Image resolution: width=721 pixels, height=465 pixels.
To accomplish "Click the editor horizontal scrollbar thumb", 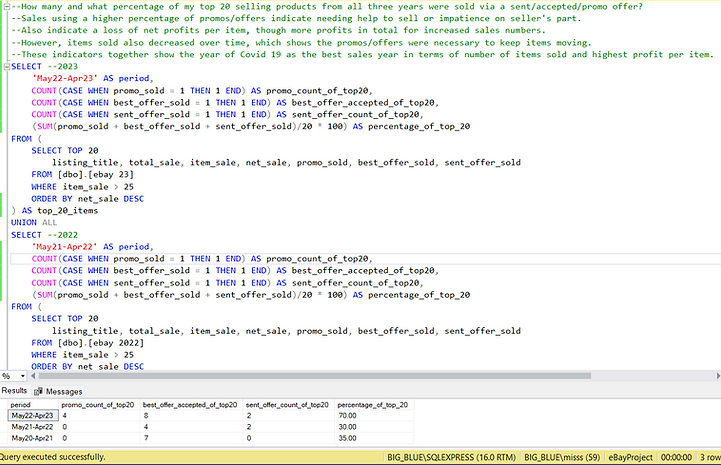I will 314,376.
